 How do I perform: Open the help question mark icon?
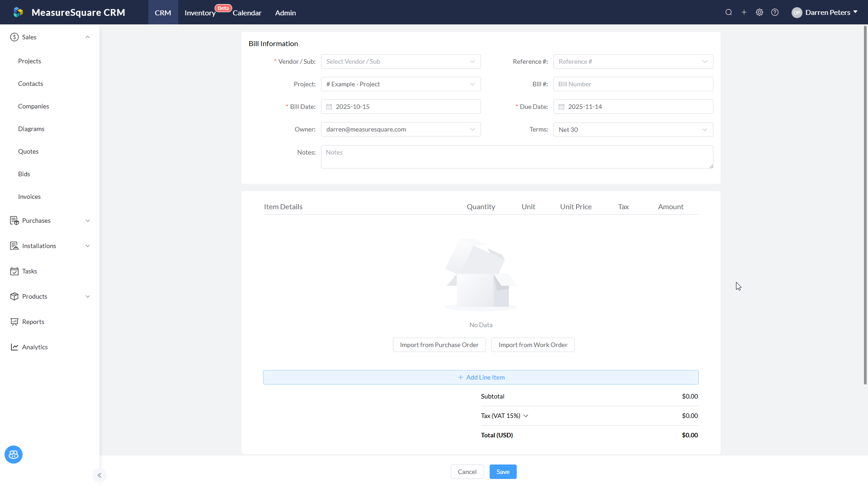pyautogui.click(x=774, y=12)
